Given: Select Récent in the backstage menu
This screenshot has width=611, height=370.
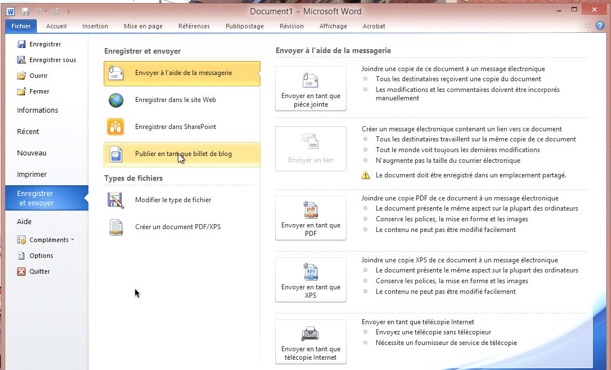Looking at the screenshot, I should 28,132.
